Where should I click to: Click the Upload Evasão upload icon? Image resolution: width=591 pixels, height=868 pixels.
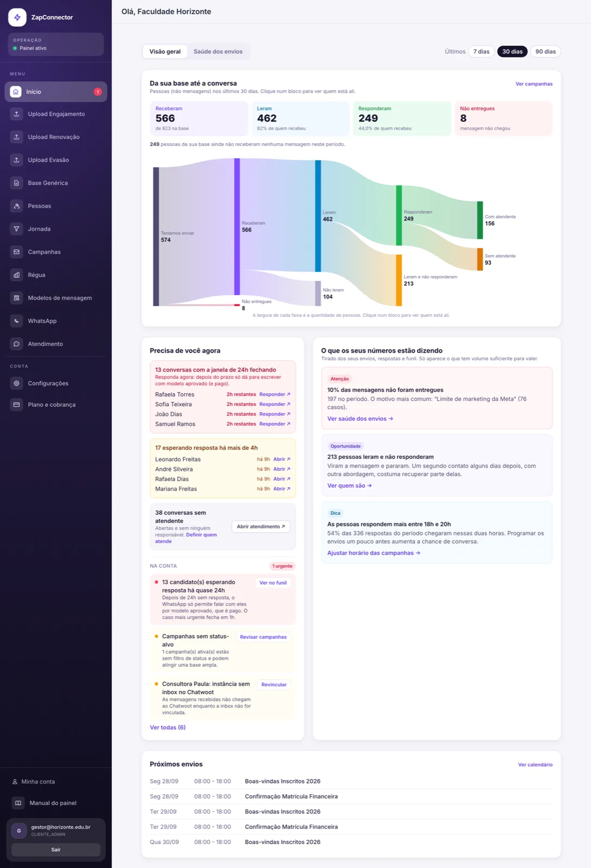pos(16,160)
